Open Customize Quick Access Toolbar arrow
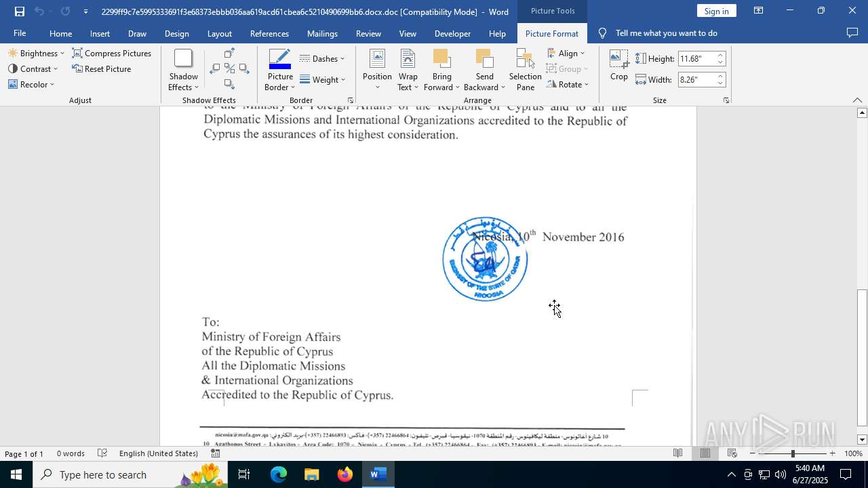The height and width of the screenshot is (488, 868). coord(85,12)
